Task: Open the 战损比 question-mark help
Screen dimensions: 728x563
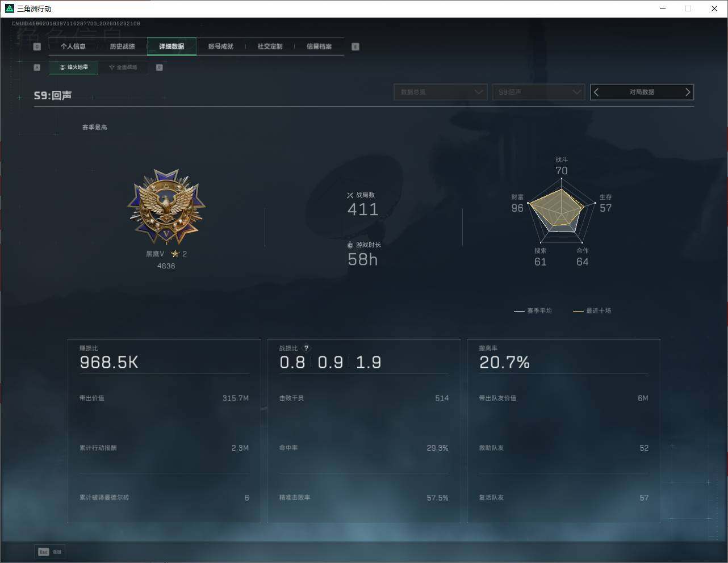Action: (x=306, y=348)
